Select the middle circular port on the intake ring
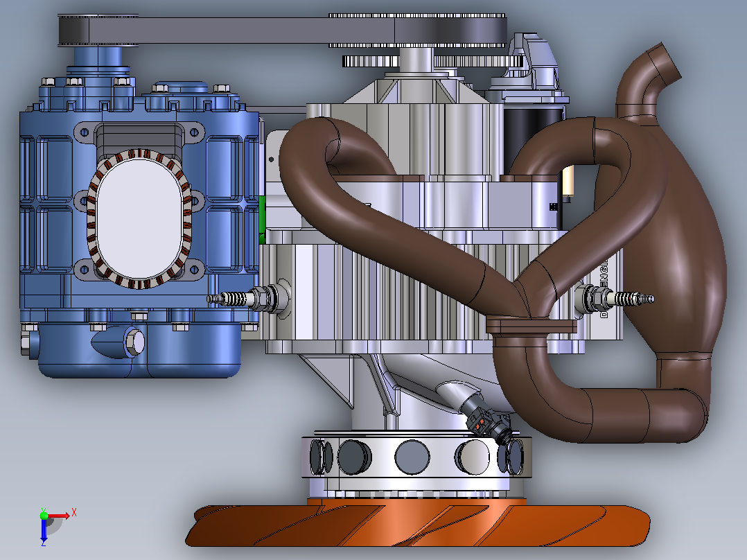The width and height of the screenshot is (747, 560). click(412, 457)
